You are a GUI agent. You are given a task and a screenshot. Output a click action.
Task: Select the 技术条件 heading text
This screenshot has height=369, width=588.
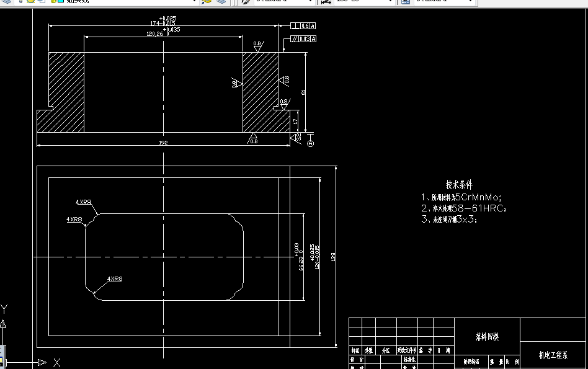459,185
